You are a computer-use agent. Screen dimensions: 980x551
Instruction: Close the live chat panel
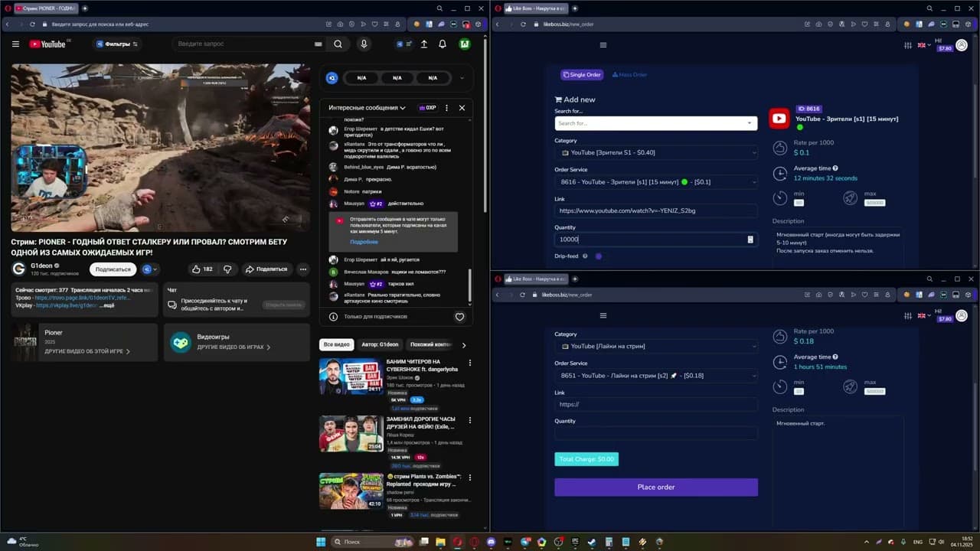point(462,108)
